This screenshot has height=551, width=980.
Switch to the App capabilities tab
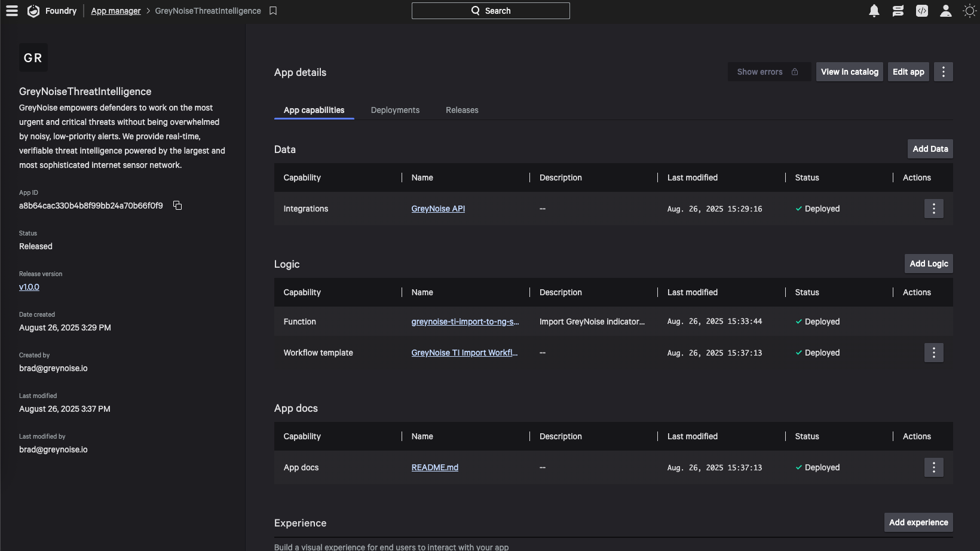click(314, 110)
